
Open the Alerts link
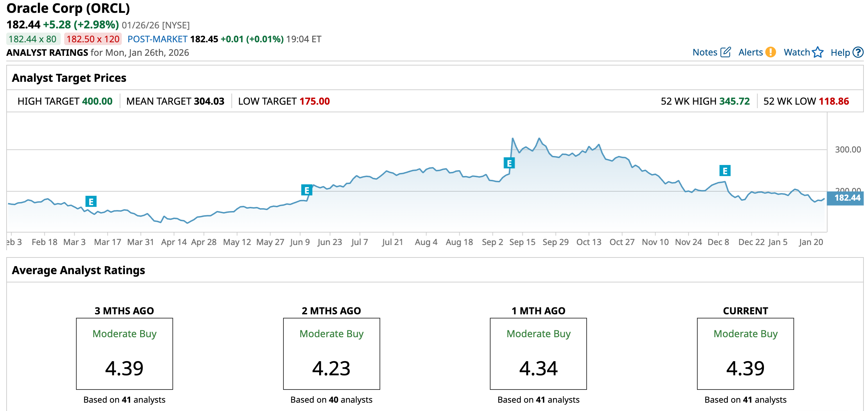750,52
